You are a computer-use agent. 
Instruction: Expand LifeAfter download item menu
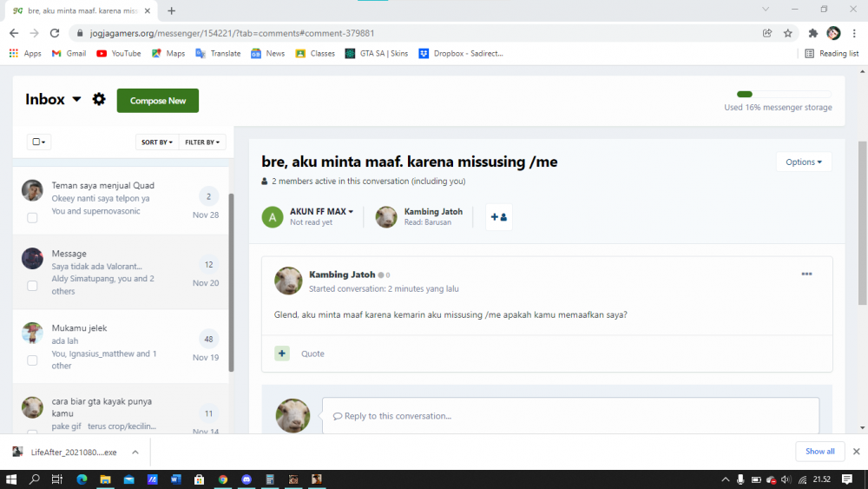135,453
